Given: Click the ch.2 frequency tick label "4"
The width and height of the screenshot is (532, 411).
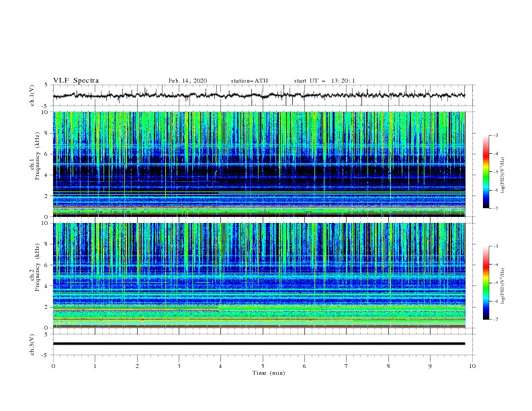Looking at the screenshot, I should pyautogui.click(x=46, y=286).
